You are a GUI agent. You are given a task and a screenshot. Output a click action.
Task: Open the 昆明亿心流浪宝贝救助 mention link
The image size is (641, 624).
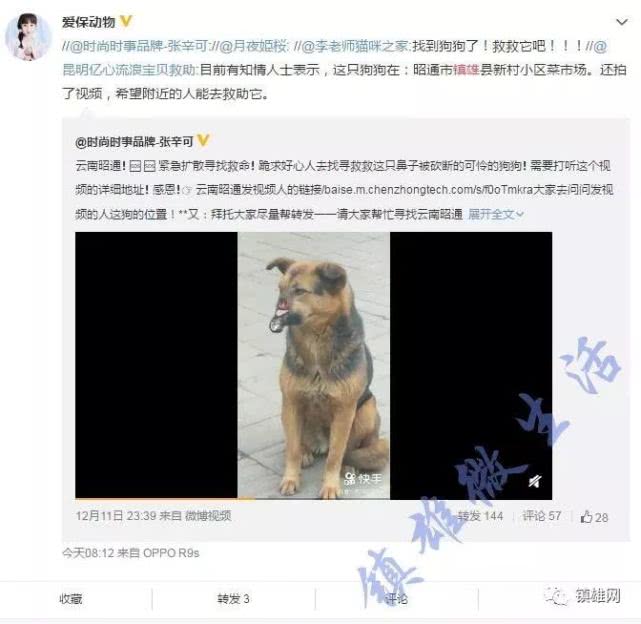click(131, 70)
